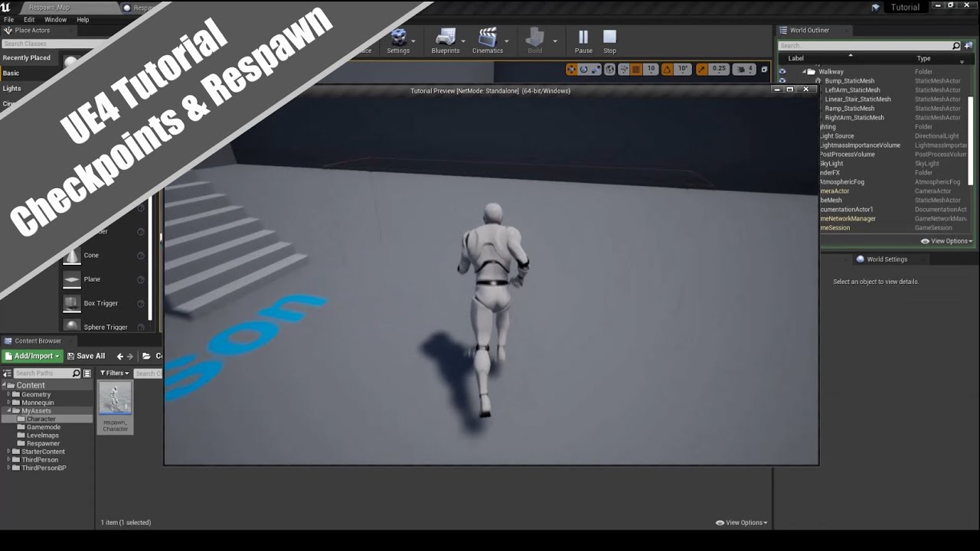The height and width of the screenshot is (551, 980).
Task: Click the Add/Import button
Action: click(32, 356)
